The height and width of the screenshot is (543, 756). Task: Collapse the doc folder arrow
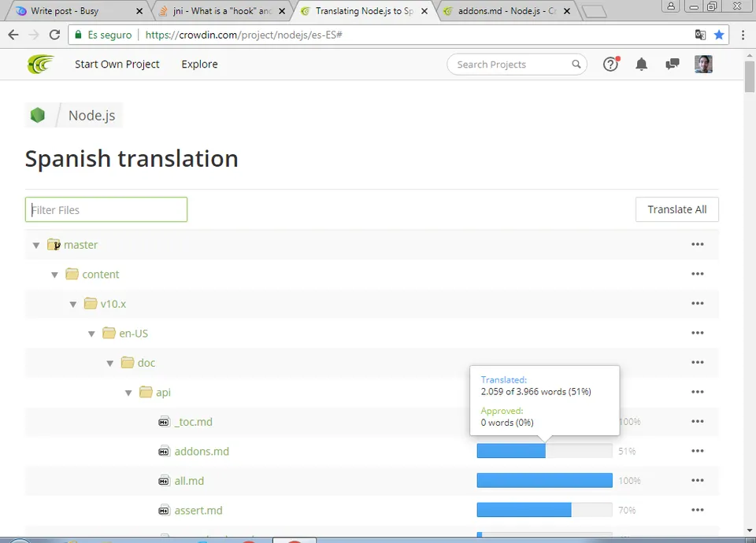[110, 364]
